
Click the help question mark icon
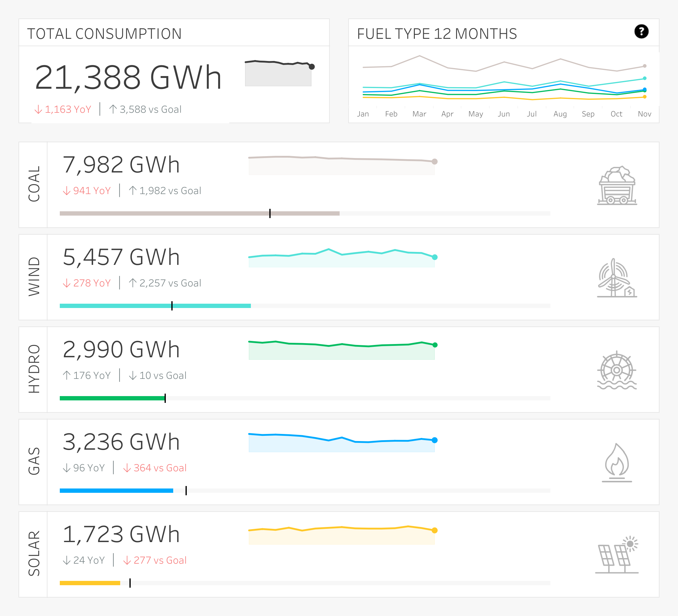pos(641,32)
